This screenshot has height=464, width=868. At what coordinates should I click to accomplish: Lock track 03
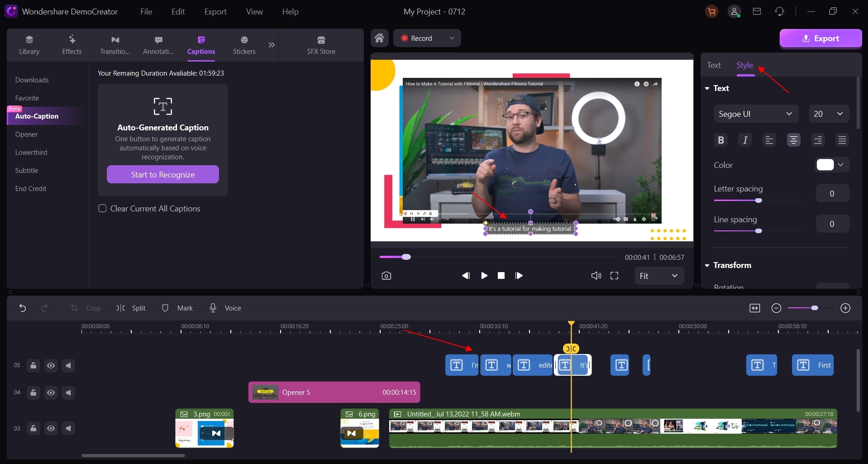coord(33,428)
